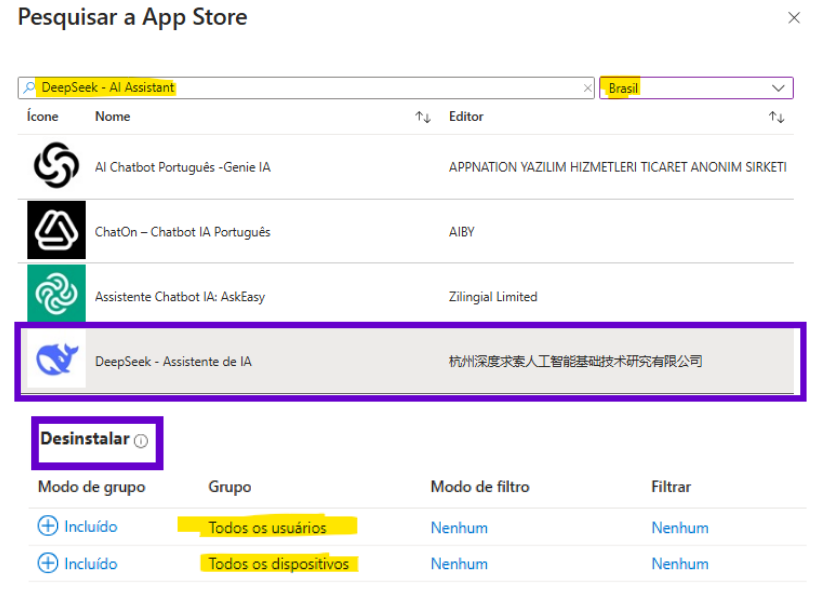The image size is (834, 597).
Task: Click Incluído for Todos os dispositivos
Action: tap(90, 564)
